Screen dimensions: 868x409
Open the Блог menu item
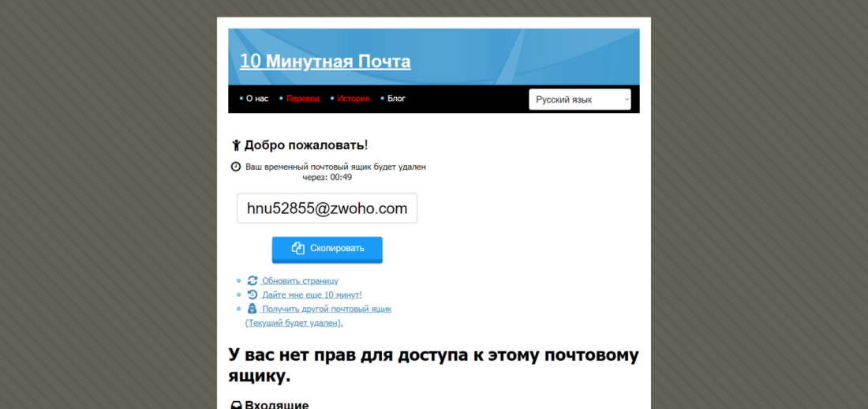click(x=396, y=99)
